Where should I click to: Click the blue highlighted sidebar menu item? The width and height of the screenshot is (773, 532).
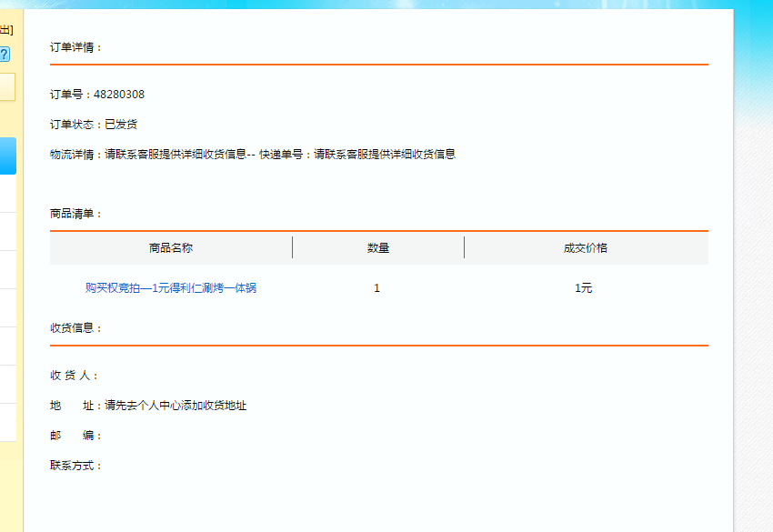pyautogui.click(x=8, y=156)
